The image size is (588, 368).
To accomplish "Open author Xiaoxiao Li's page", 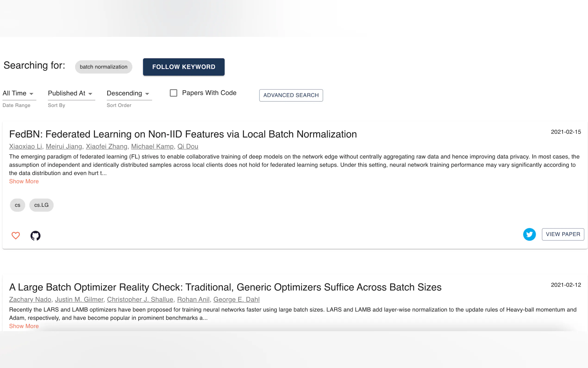I will [25, 146].
